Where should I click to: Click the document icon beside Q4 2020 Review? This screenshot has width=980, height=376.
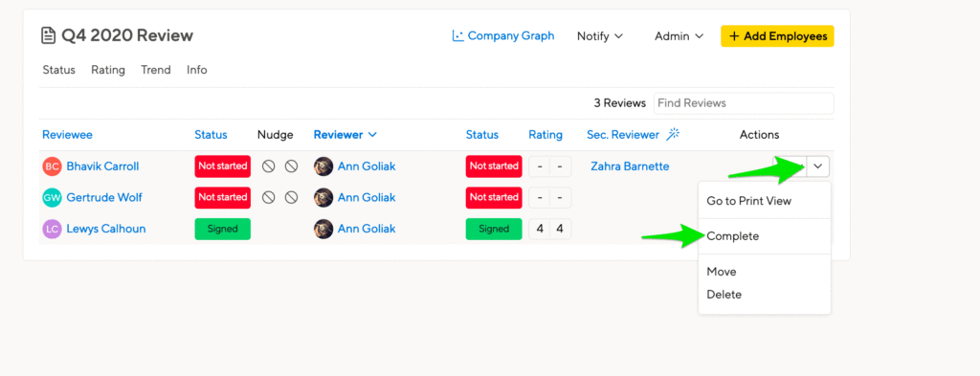coord(48,35)
